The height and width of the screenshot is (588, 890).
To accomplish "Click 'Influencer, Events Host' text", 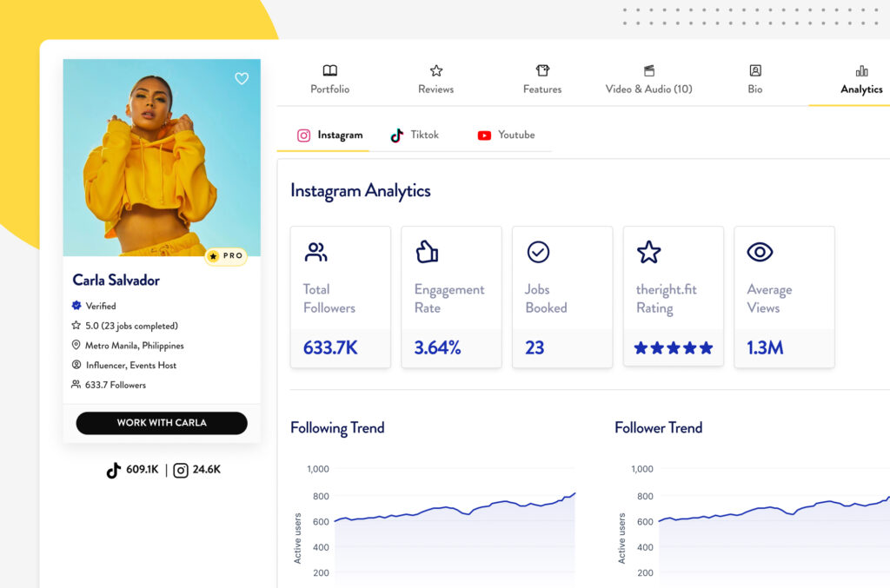I will pyautogui.click(x=131, y=365).
